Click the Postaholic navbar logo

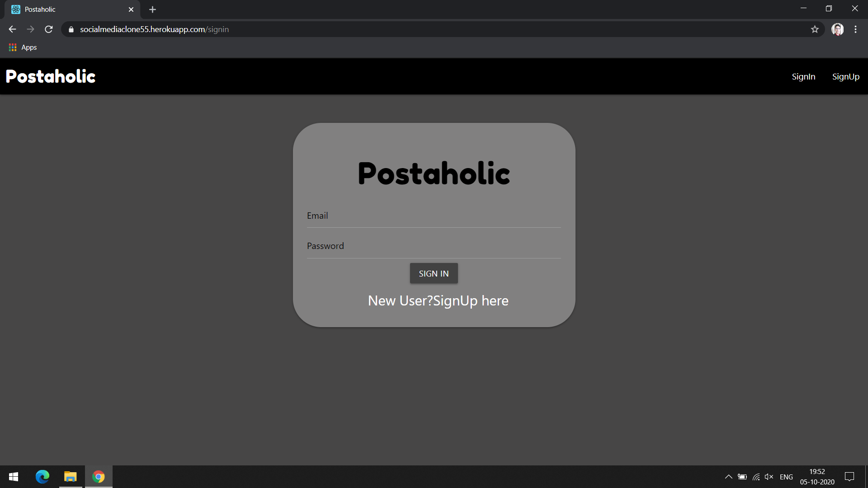[51, 77]
